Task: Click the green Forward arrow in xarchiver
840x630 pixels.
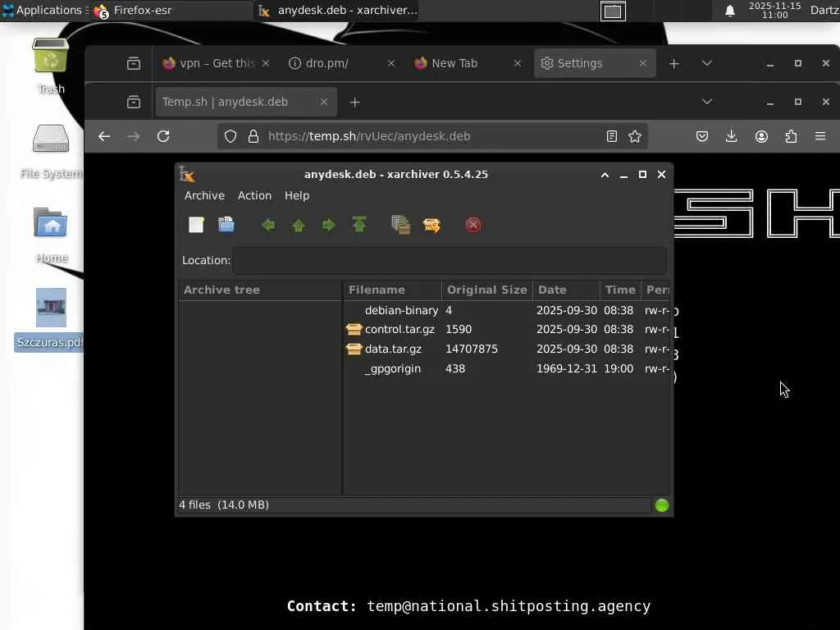Action: pyautogui.click(x=328, y=225)
